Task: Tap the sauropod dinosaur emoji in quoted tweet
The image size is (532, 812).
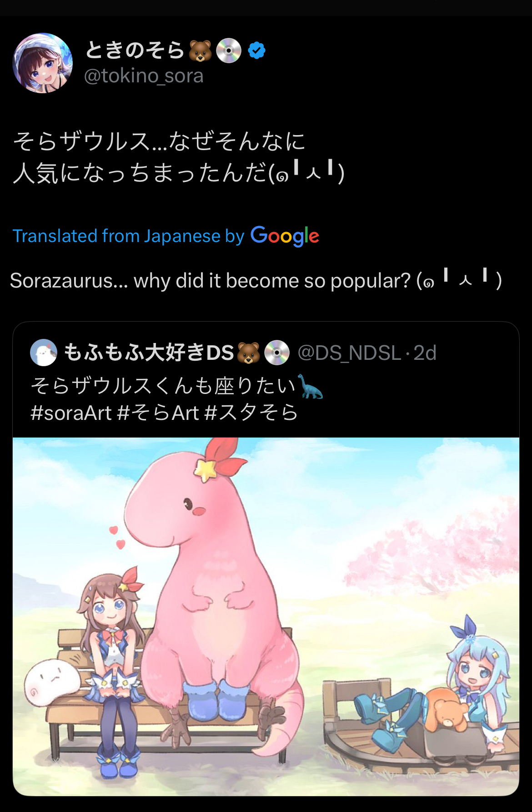Action: pyautogui.click(x=310, y=386)
